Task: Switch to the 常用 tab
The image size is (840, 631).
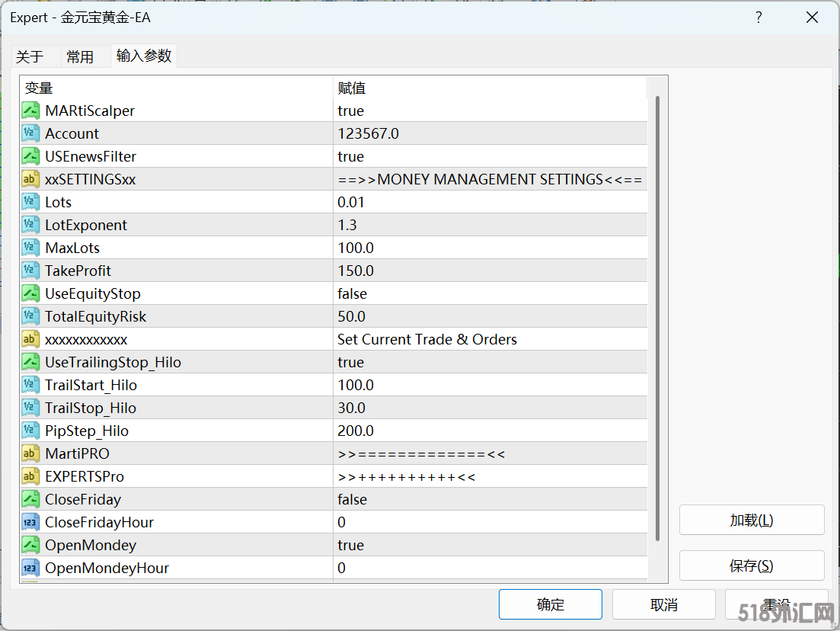Action: 80,56
